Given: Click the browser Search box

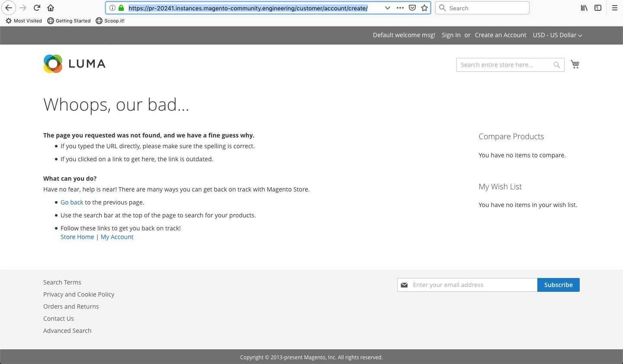Looking at the screenshot, I should pos(482,8).
